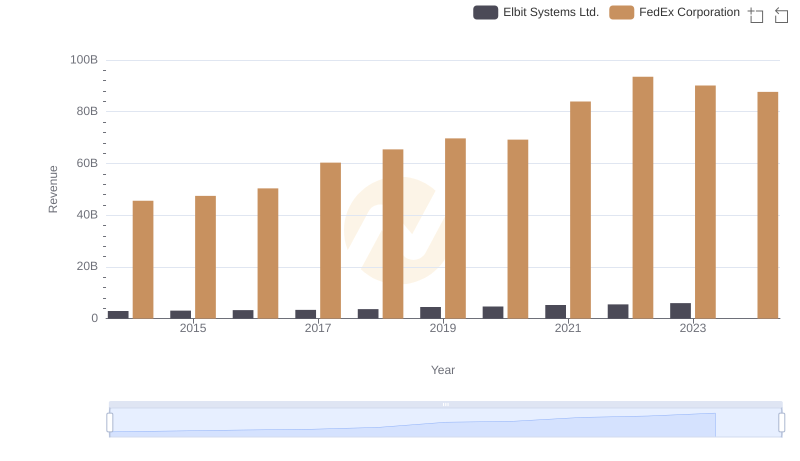Click the Elbit Systems dark legend swatch
The height and width of the screenshot is (461, 800).
[485, 12]
